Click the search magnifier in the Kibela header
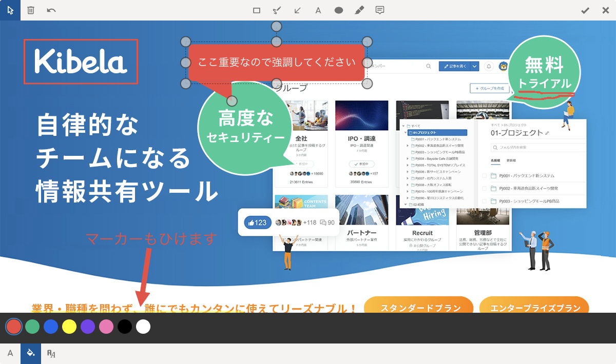This screenshot has height=364, width=616. pos(429,66)
